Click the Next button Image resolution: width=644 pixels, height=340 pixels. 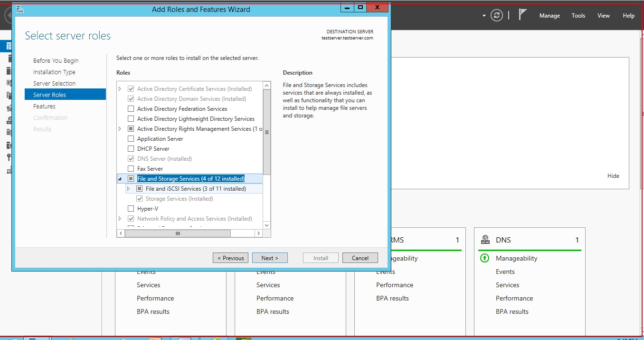[270, 258]
